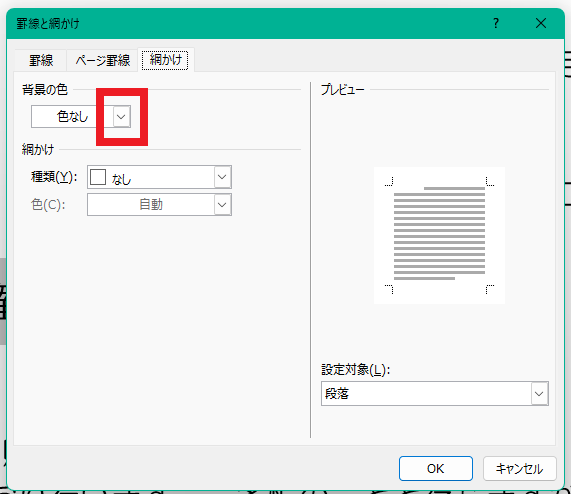This screenshot has height=494, width=571.
Task: Close the 罫線と網かけ dialog
Action: point(541,23)
